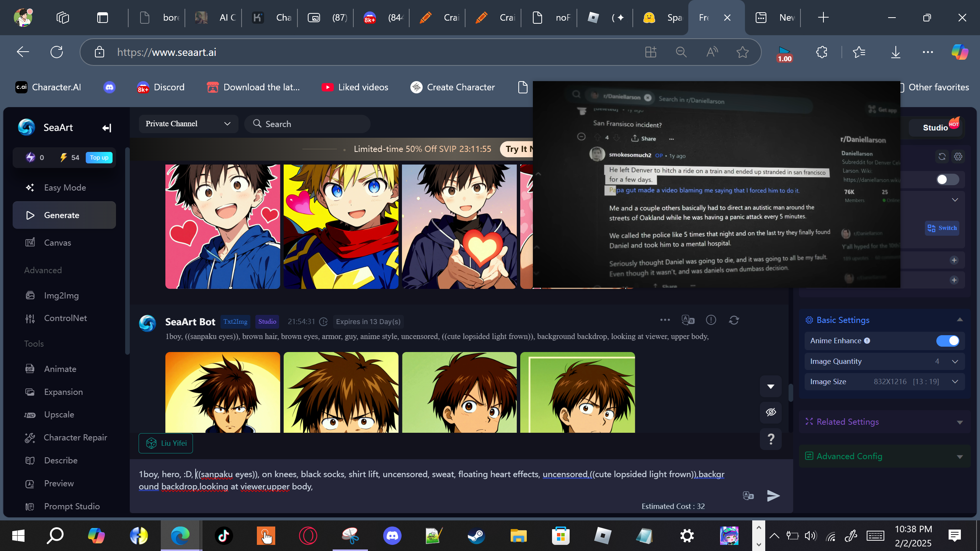Turn off the Anime Enhance toggle
The height and width of the screenshot is (551, 980).
point(947,341)
